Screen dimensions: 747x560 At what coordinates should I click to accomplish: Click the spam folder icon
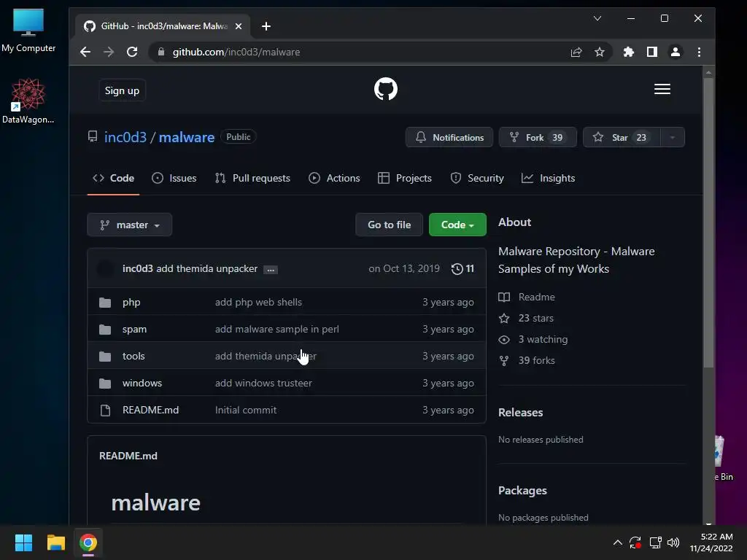[105, 330]
